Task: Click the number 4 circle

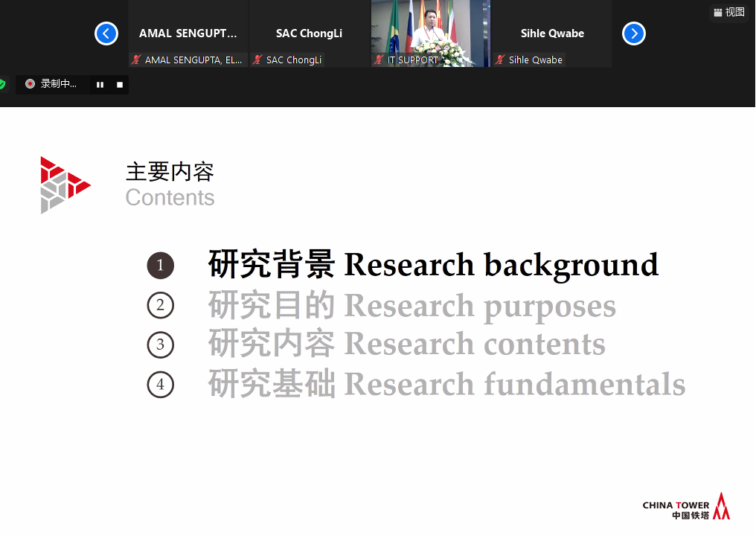Action: (161, 384)
